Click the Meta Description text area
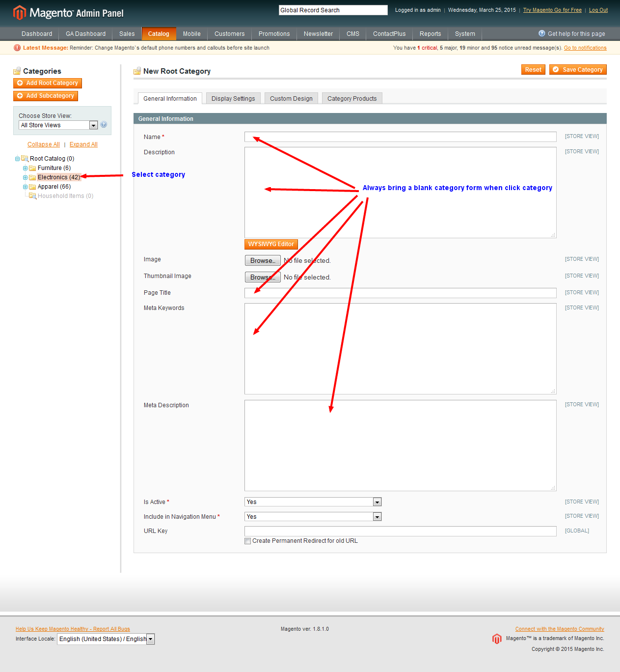The height and width of the screenshot is (672, 620). click(401, 446)
